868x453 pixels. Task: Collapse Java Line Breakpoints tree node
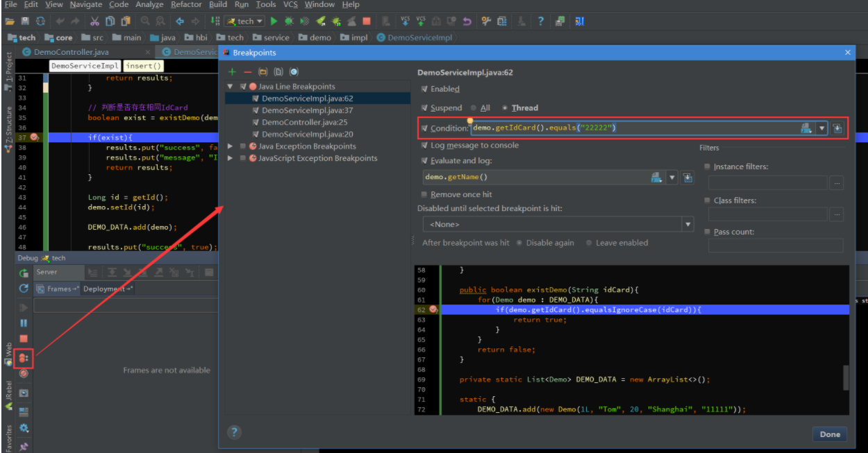coord(231,87)
